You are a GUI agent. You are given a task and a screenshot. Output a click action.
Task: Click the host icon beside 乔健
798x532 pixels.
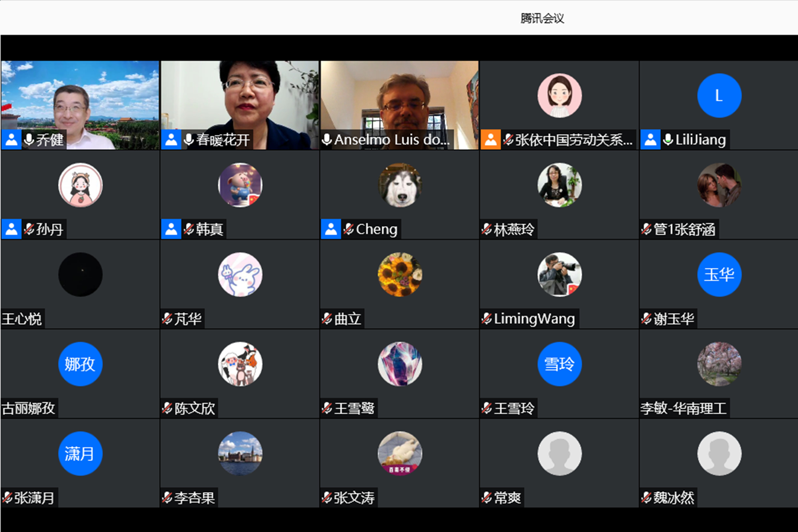point(11,140)
